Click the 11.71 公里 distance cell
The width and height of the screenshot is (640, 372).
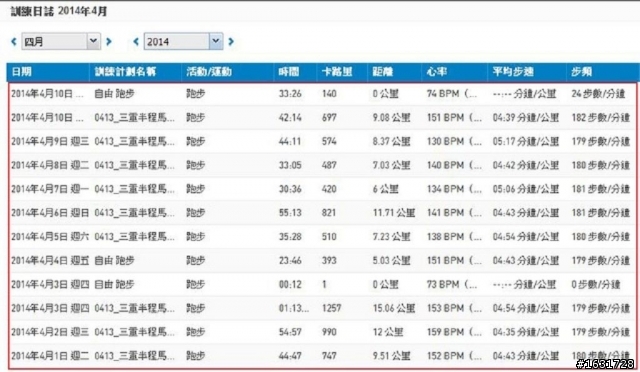pyautogui.click(x=394, y=212)
